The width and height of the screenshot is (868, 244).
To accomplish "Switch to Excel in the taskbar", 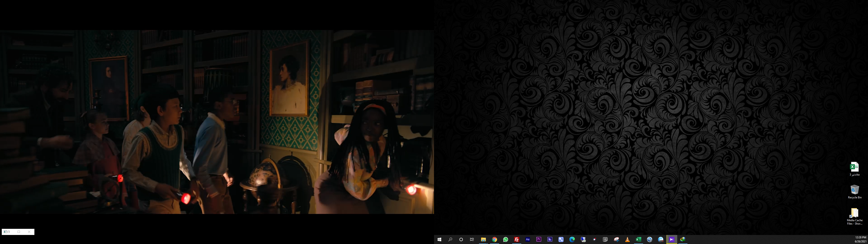I will point(638,239).
